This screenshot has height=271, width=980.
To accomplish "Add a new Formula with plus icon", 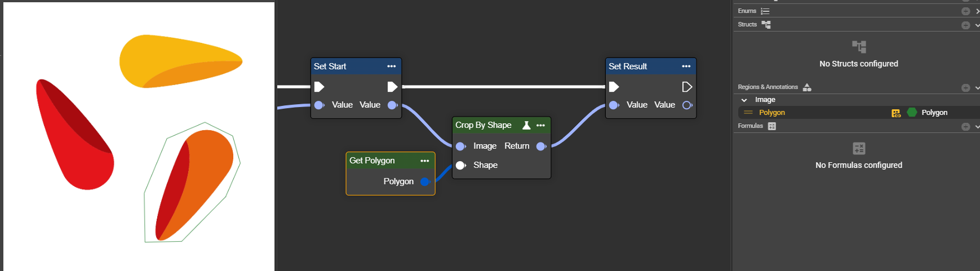I will tap(965, 126).
